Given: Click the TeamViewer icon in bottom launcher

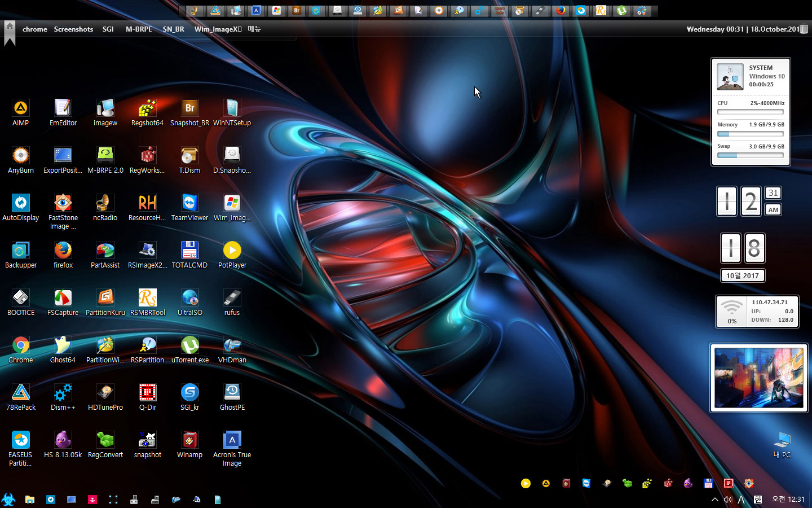Looking at the screenshot, I should [586, 483].
